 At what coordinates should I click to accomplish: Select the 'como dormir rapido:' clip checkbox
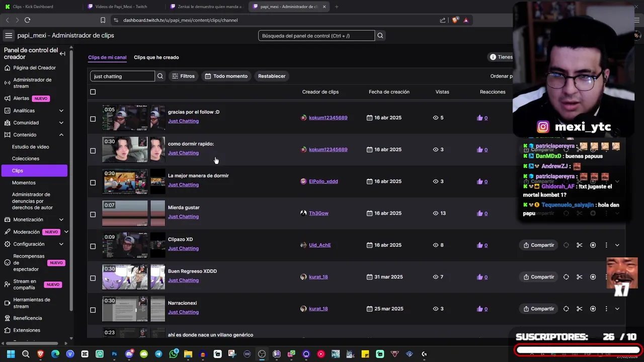point(93,151)
